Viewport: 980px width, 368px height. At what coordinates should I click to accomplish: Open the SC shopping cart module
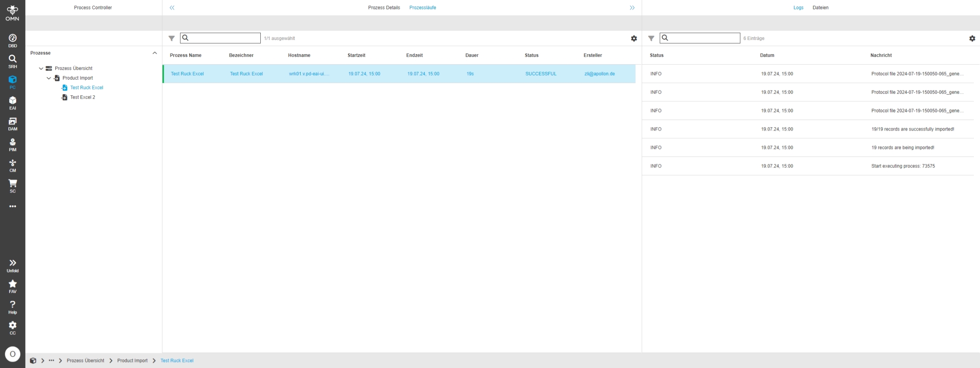click(x=13, y=186)
